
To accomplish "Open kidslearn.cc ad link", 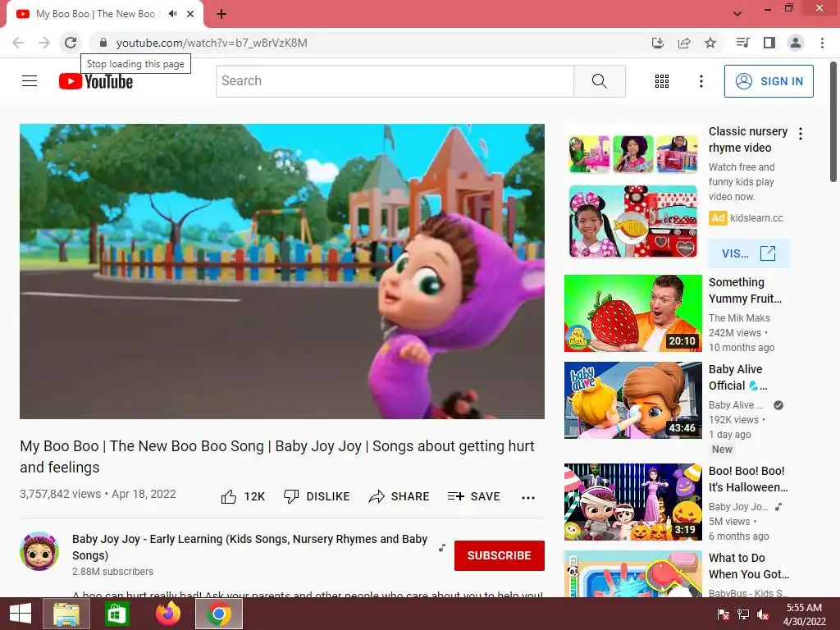I will click(756, 218).
